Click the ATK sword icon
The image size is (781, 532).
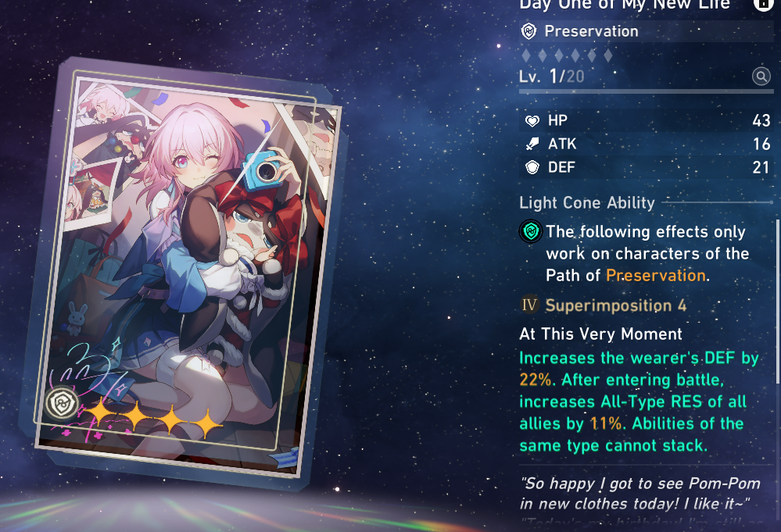tap(532, 144)
